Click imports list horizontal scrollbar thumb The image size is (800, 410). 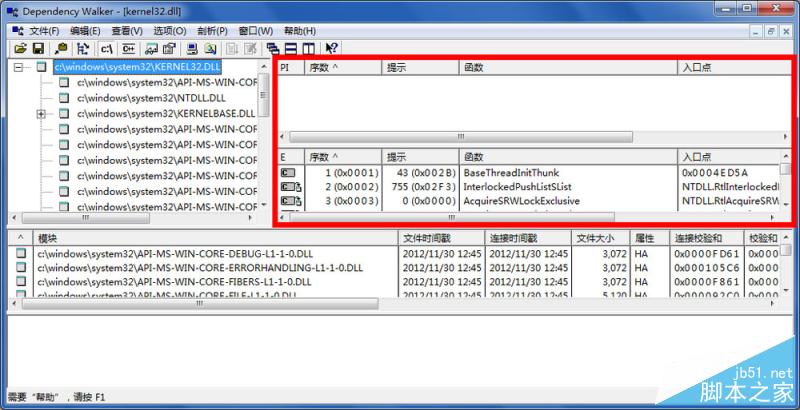pos(461,137)
